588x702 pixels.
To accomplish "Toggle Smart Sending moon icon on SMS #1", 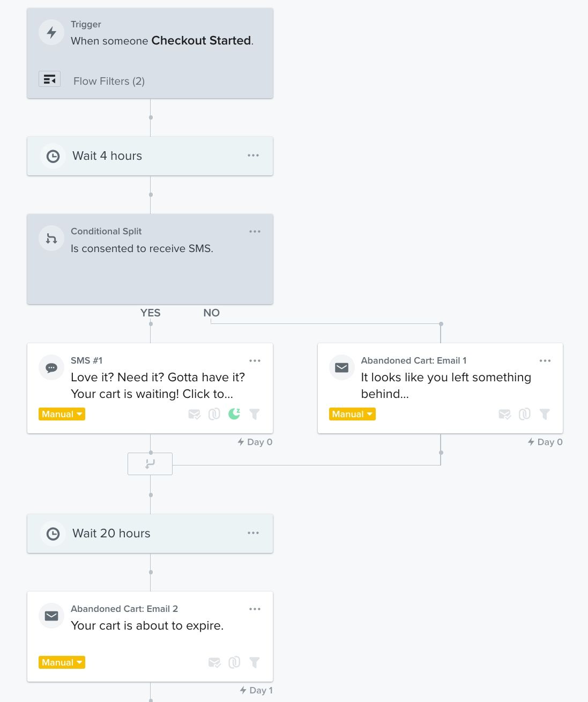I will coord(234,414).
